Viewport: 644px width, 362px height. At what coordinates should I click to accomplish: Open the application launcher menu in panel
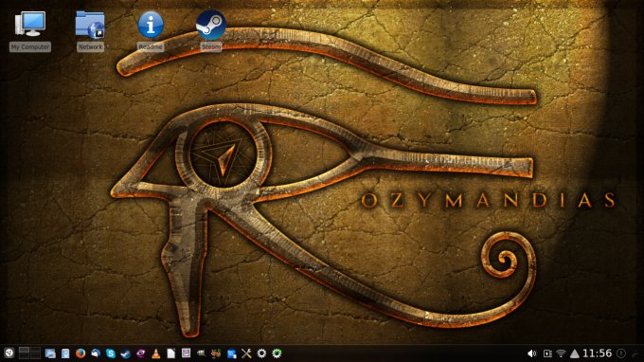(9, 353)
